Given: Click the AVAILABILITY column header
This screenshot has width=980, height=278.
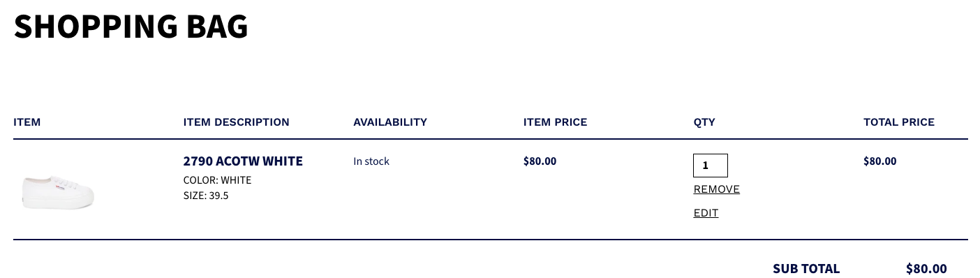Looking at the screenshot, I should 390,122.
